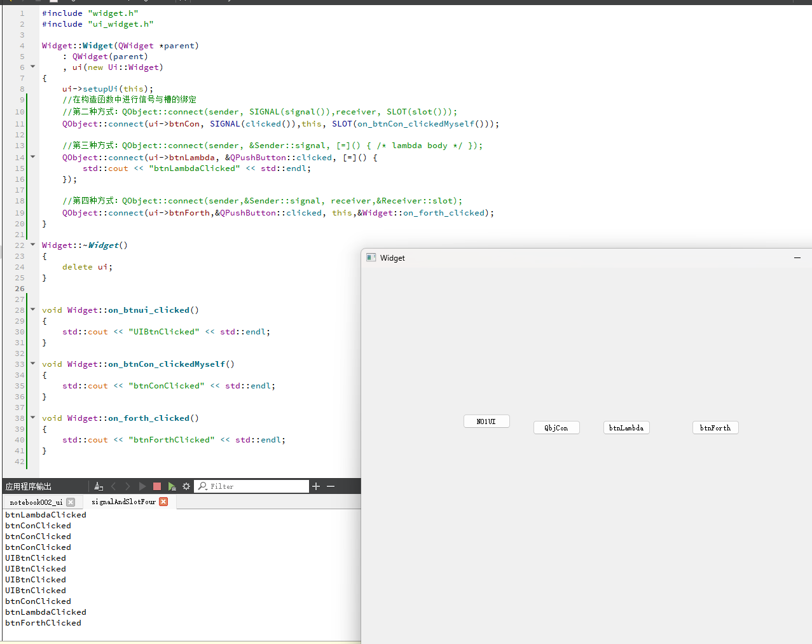
Task: Select the signalAndSlotFour output tab
Action: [123, 502]
